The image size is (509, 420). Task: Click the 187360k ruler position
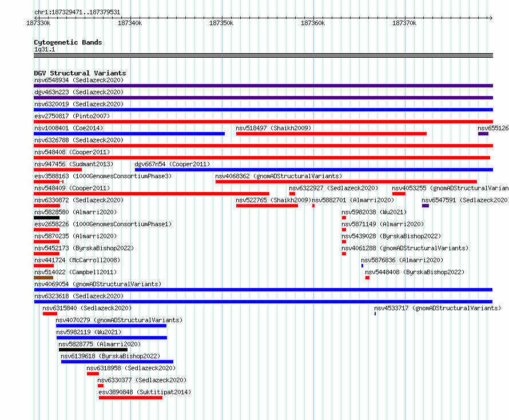pos(313,23)
